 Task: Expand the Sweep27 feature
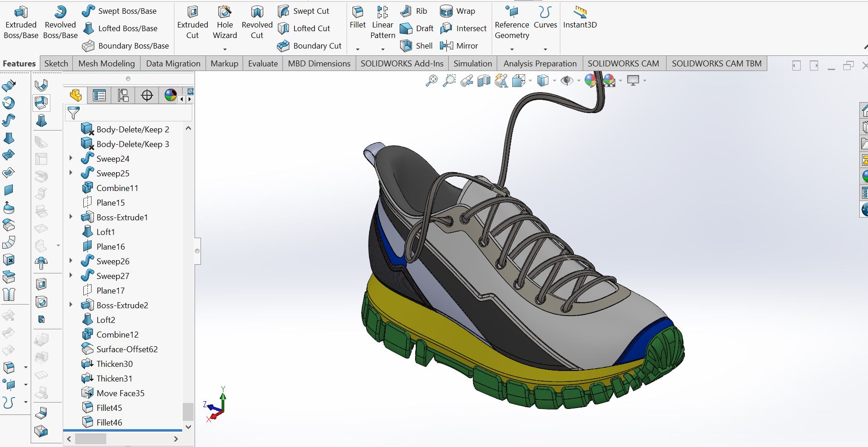[71, 275]
